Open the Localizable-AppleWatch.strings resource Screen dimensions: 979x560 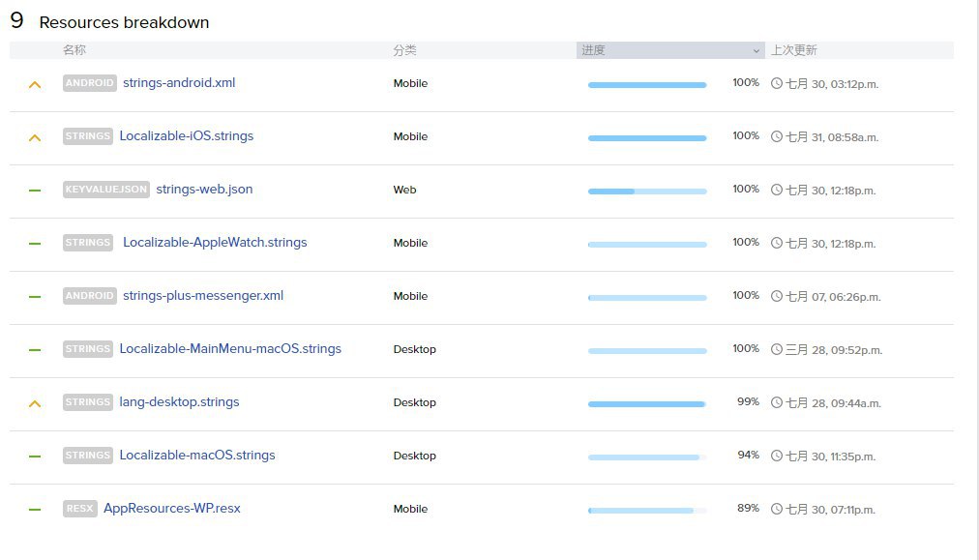[215, 243]
